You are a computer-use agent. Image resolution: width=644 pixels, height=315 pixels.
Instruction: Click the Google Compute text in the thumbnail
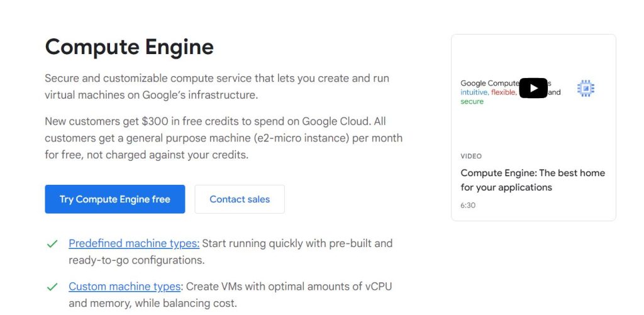(x=489, y=83)
